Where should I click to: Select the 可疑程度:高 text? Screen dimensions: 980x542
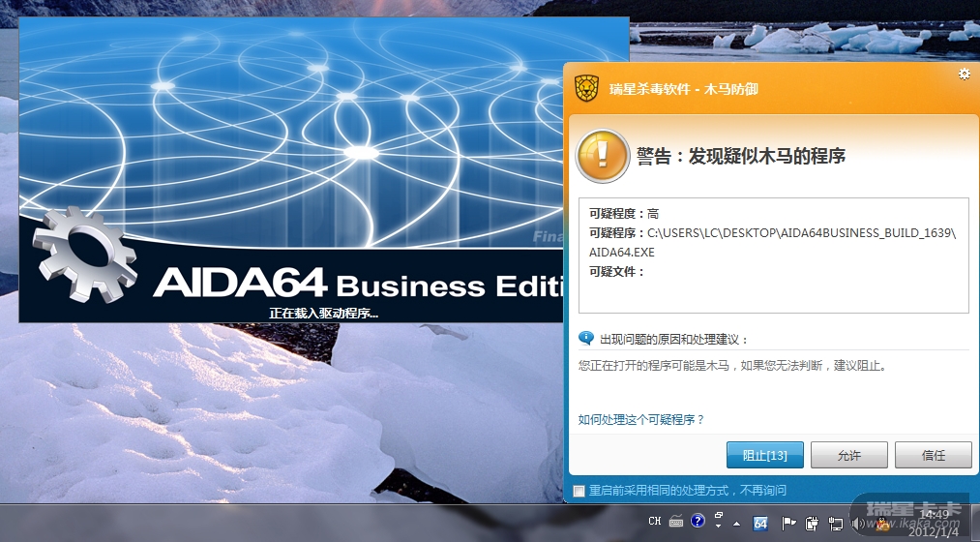click(624, 214)
